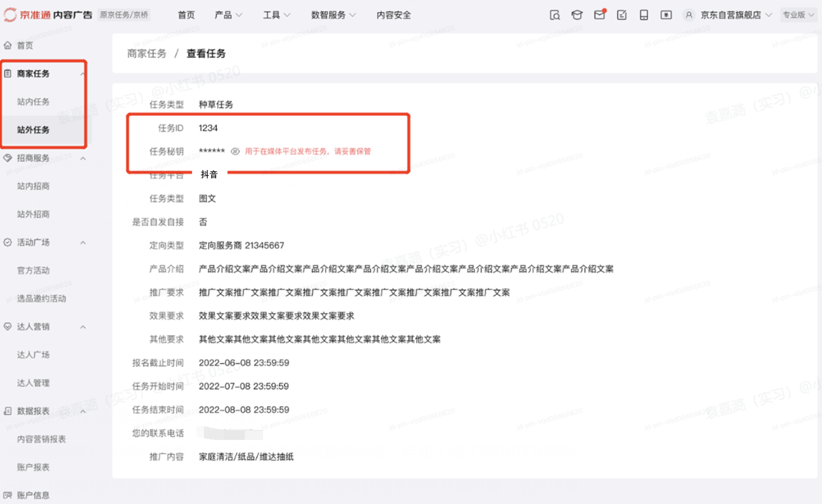
Task: Click the red secret key warning text
Action: 308,151
